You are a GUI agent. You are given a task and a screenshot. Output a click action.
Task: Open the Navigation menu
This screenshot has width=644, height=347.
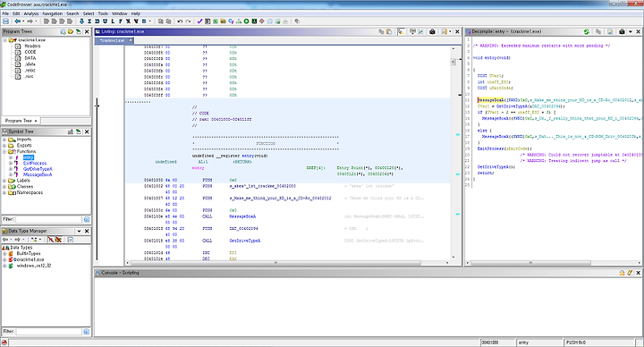(53, 13)
